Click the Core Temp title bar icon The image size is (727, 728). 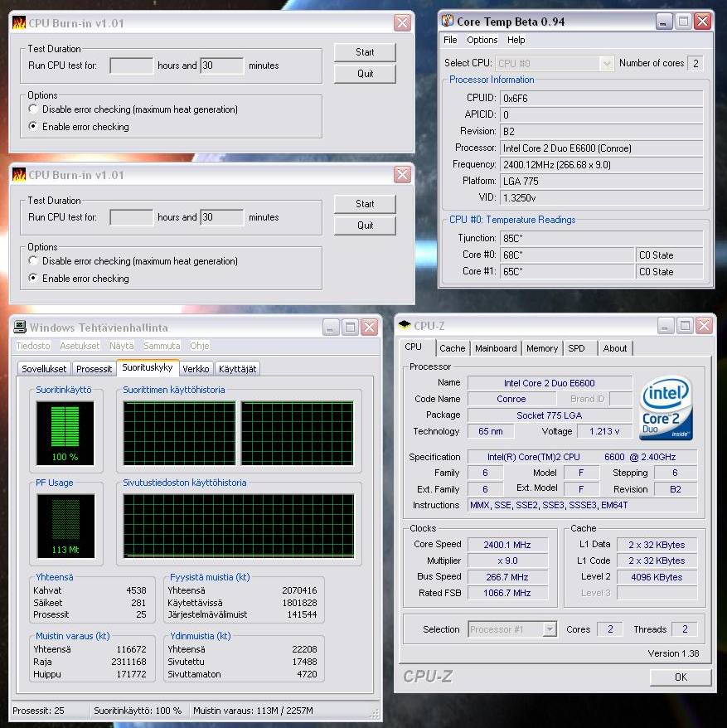click(448, 22)
